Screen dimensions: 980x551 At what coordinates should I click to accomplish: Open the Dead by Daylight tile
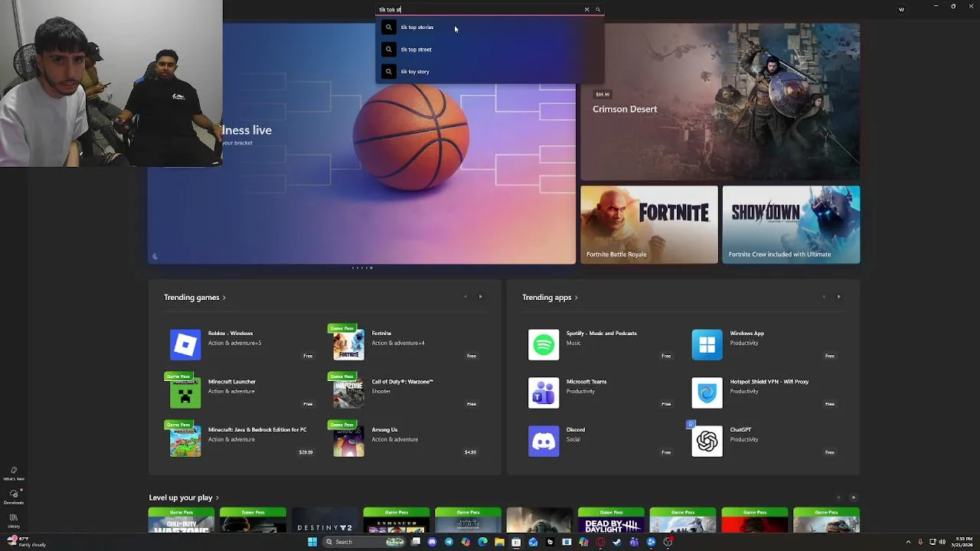[x=611, y=520]
